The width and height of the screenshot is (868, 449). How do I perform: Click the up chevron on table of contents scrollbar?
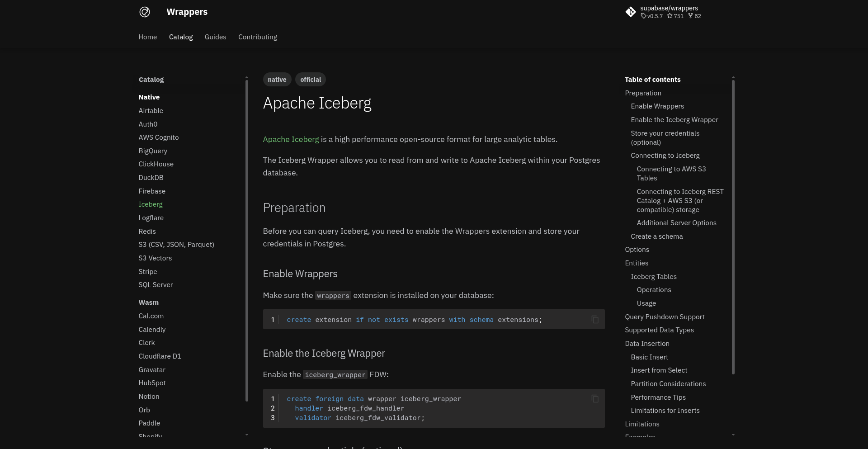[733, 77]
